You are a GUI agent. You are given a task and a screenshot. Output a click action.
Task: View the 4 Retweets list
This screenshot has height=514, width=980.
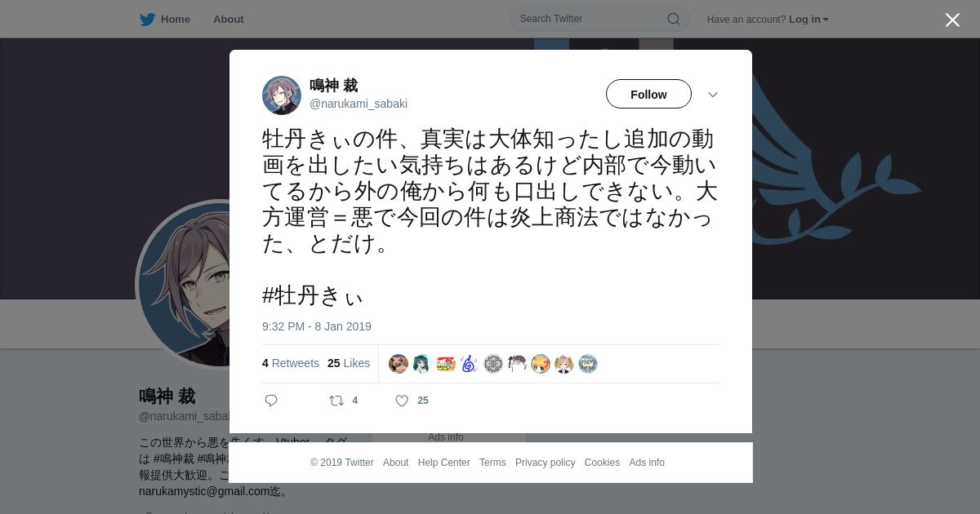pyautogui.click(x=291, y=363)
